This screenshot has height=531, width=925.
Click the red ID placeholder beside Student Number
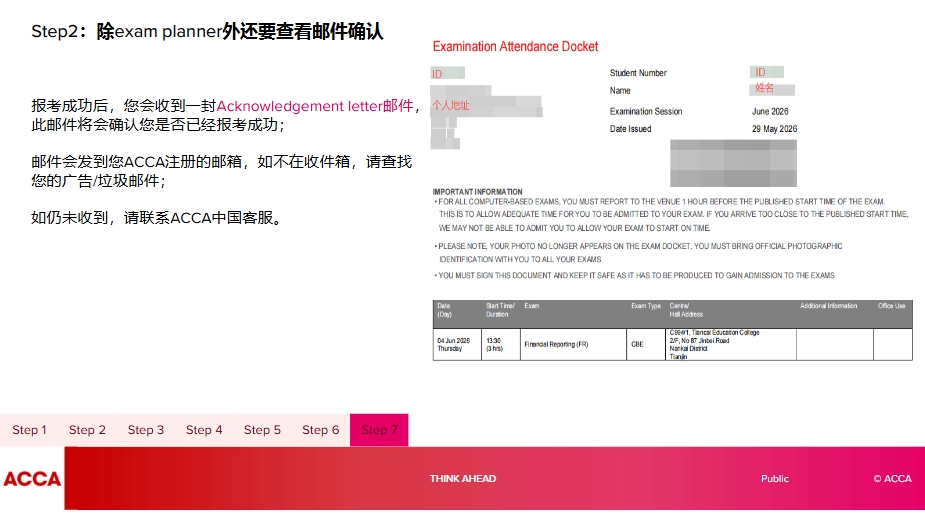tap(760, 73)
